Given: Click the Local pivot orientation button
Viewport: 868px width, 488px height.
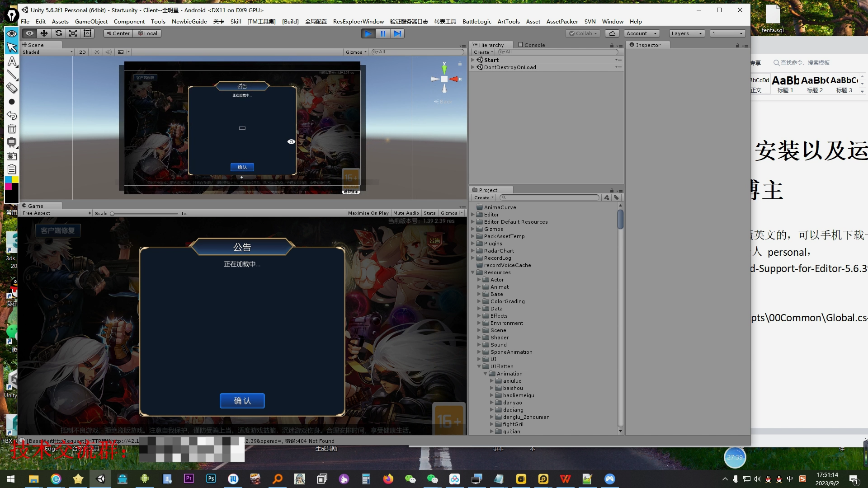Looking at the screenshot, I should pos(148,33).
